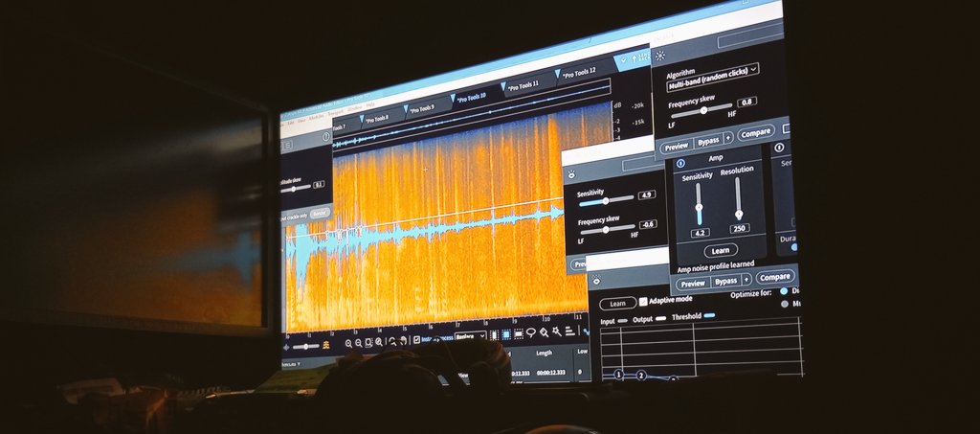Toggle the Amp section power button
Viewport: 980px width, 434px height.
point(680,163)
